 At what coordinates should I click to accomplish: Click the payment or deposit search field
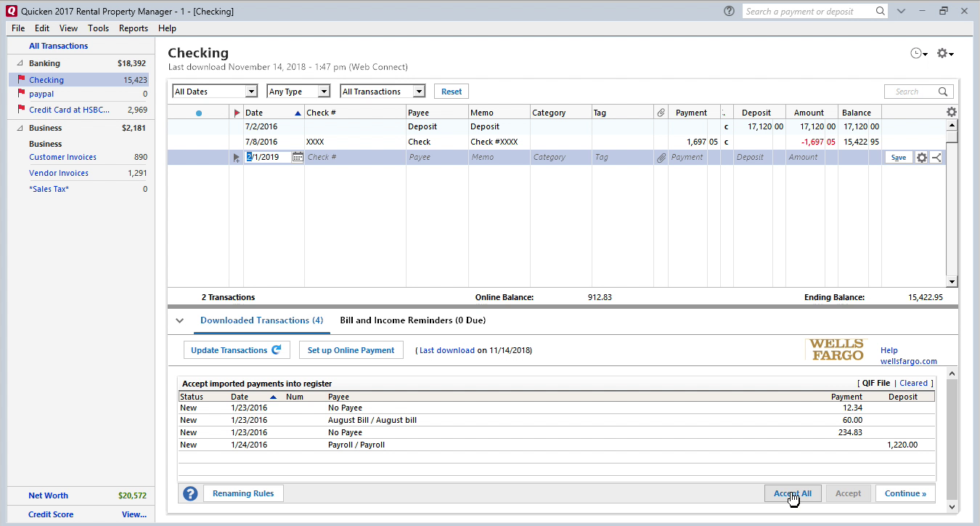click(x=808, y=11)
